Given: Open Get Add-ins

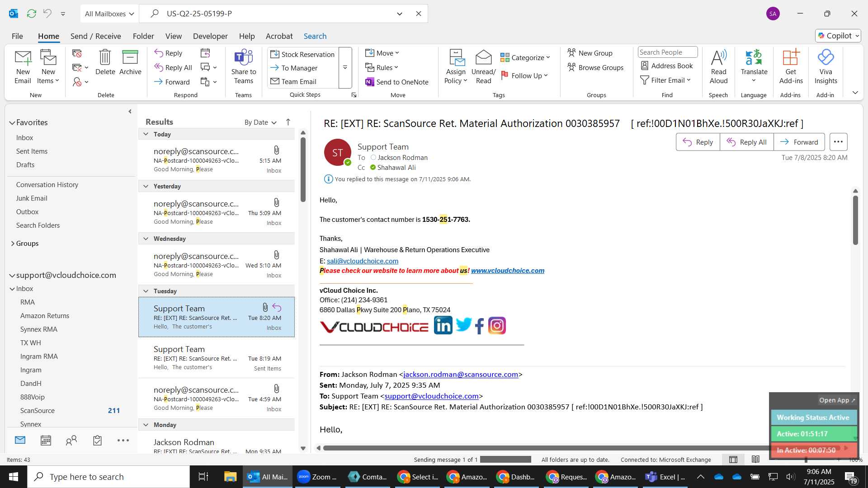Looking at the screenshot, I should pyautogui.click(x=791, y=66).
